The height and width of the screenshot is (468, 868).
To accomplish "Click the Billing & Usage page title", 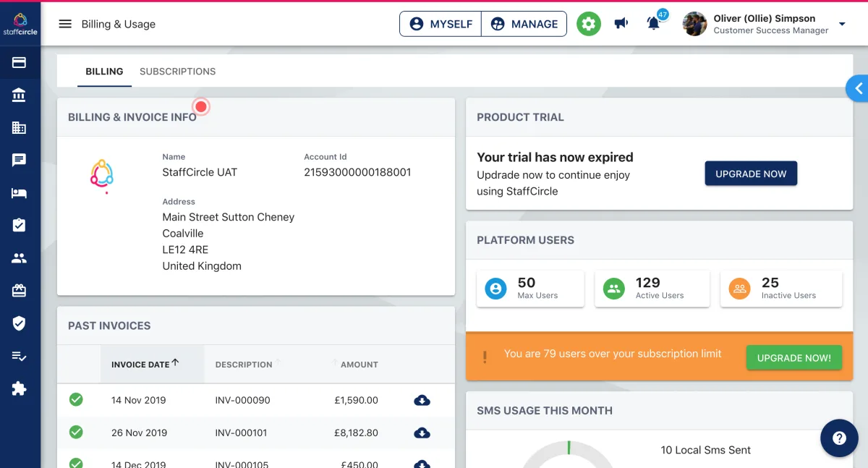I will click(x=119, y=24).
